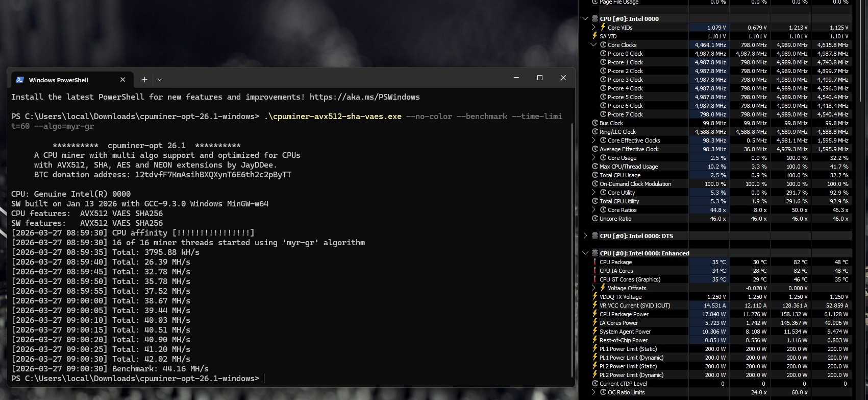868x400 pixels.
Task: Open a new terminal tab with plus button
Action: point(144,80)
